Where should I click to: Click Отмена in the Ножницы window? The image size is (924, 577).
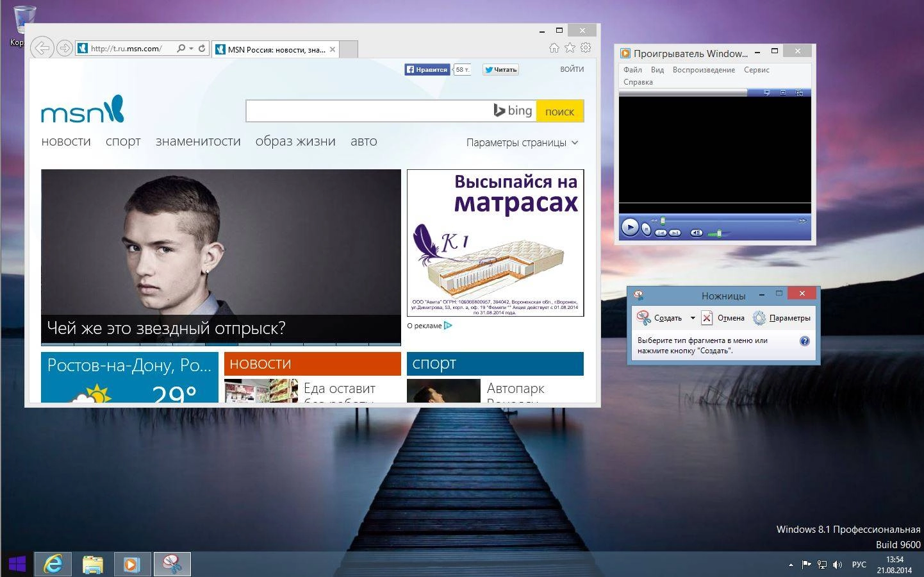pyautogui.click(x=723, y=318)
